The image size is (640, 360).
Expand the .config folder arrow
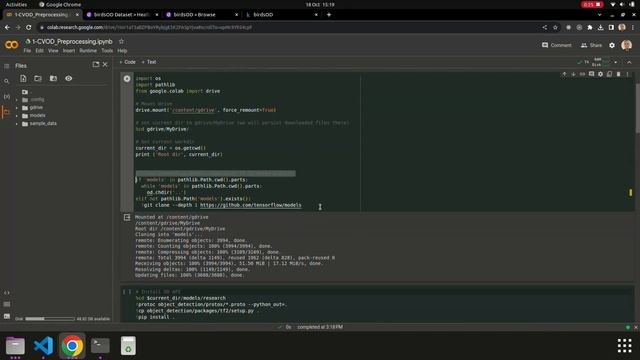click(x=17, y=100)
